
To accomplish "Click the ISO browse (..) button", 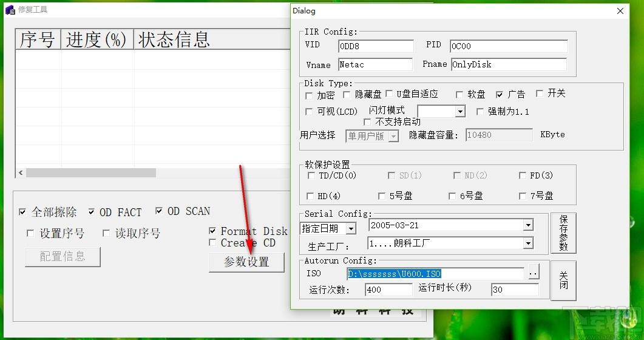I will point(534,273).
